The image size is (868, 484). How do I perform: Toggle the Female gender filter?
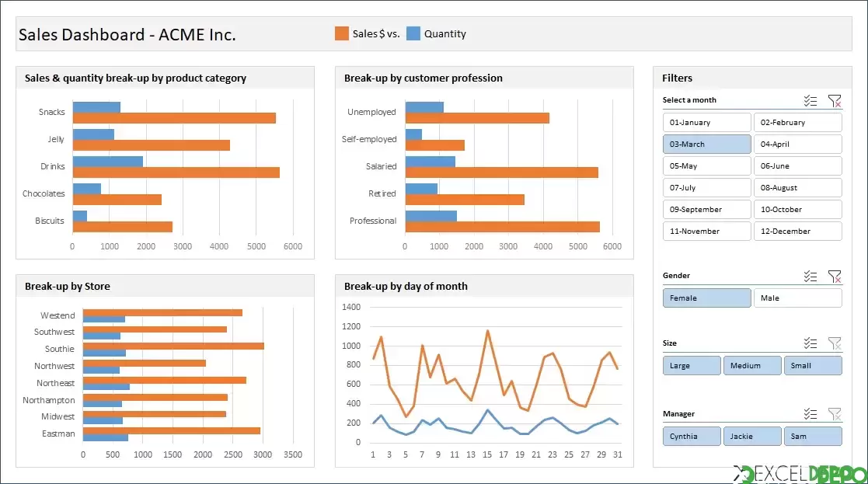pyautogui.click(x=707, y=298)
